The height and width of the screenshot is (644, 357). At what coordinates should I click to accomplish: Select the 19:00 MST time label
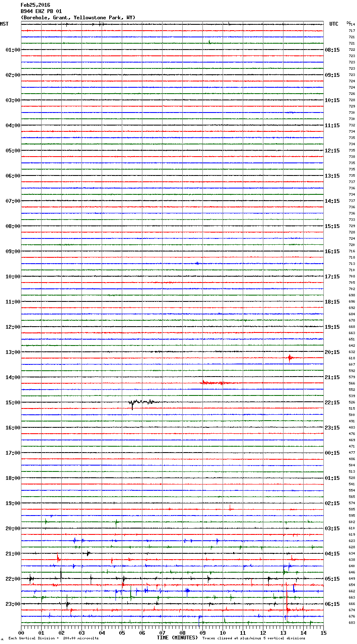point(13,503)
